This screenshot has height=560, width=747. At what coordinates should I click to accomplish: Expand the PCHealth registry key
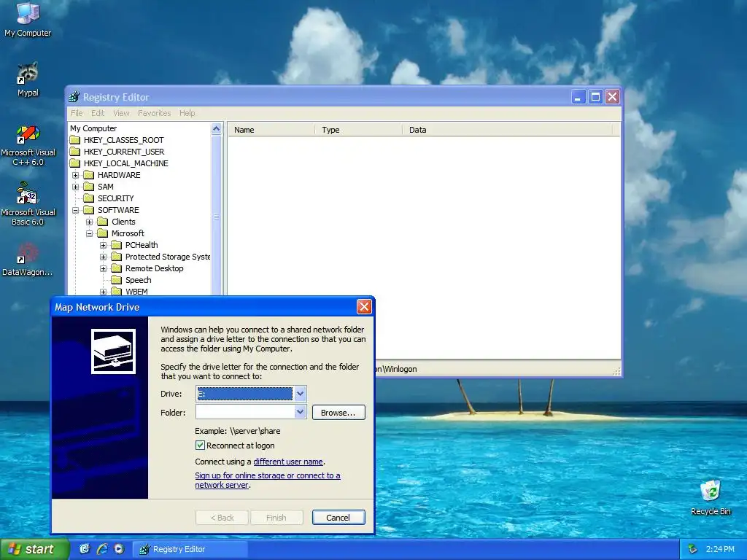[x=103, y=245]
